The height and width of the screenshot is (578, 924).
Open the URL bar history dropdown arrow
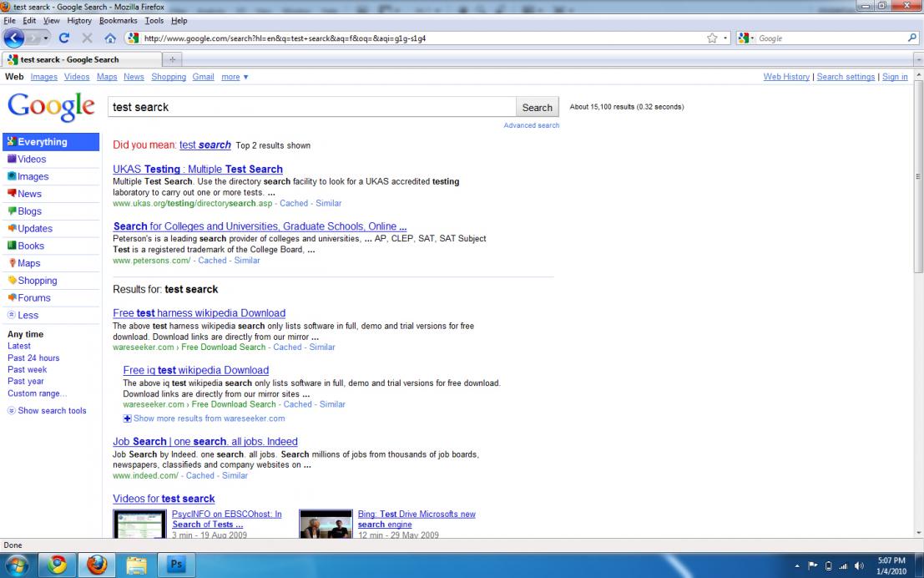[x=725, y=38]
